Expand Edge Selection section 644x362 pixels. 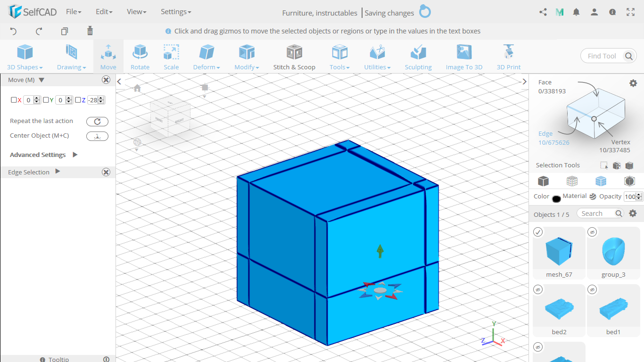point(58,172)
